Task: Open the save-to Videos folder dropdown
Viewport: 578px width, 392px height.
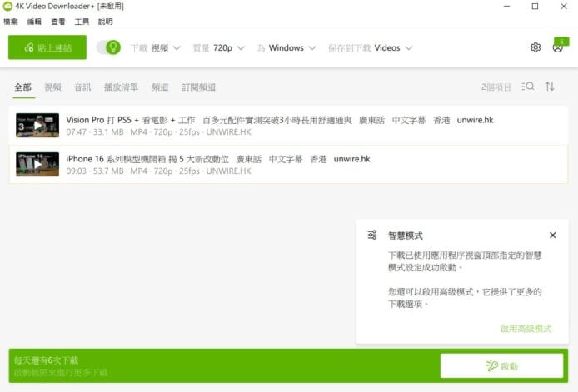Action: point(371,48)
